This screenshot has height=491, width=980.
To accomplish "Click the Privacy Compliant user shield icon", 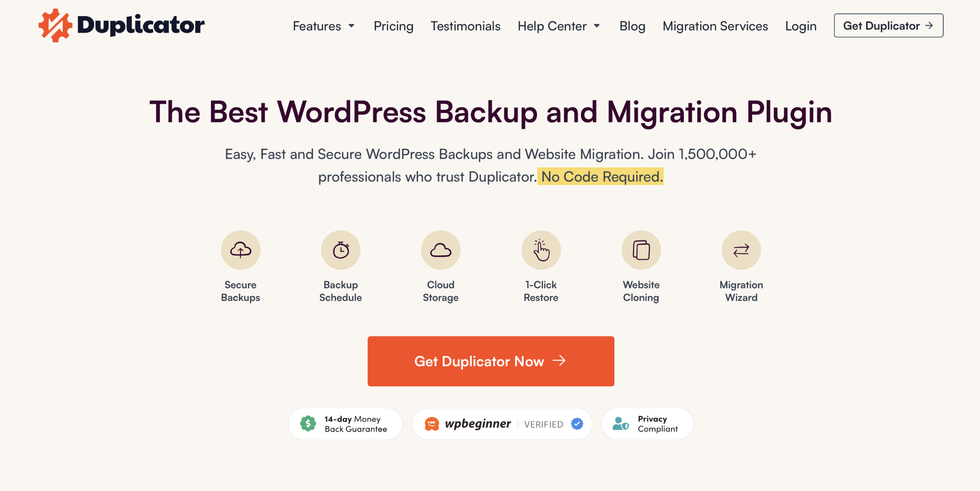I will coord(621,424).
